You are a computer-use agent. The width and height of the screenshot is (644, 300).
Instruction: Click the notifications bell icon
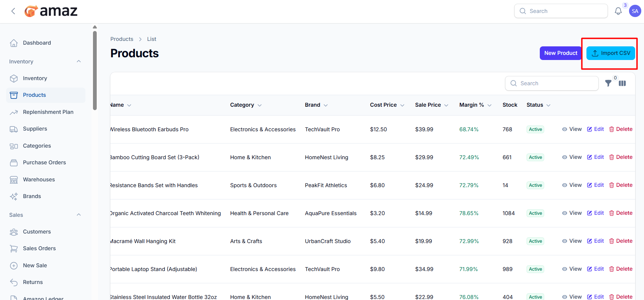click(618, 11)
